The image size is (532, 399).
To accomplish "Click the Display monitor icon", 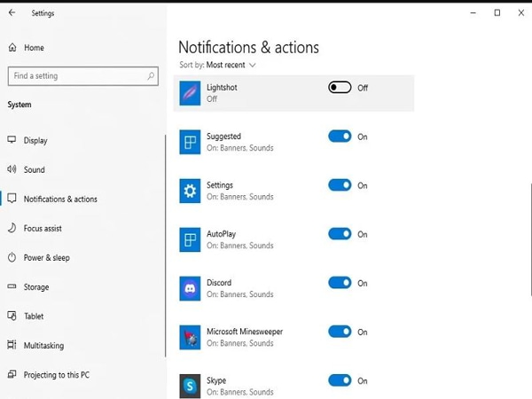I will [x=12, y=140].
